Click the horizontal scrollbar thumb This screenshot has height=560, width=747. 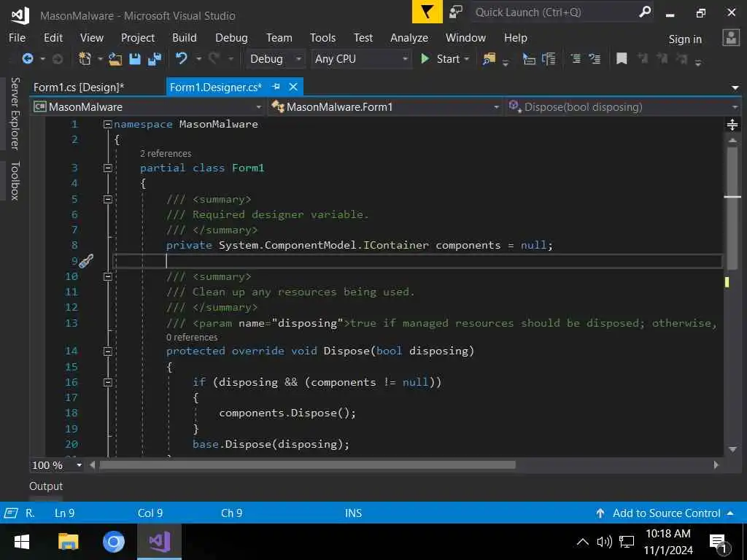[307, 465]
